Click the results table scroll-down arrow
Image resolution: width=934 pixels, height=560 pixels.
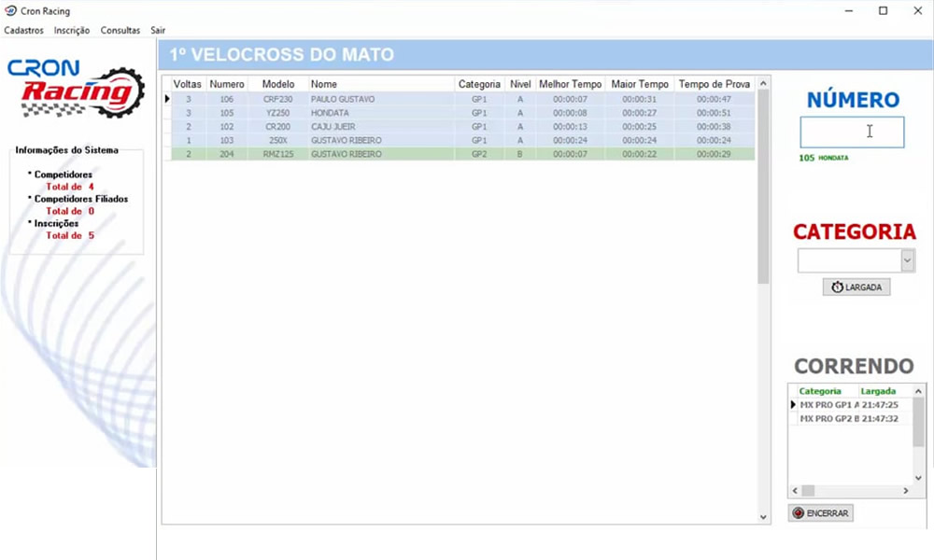coord(763,516)
